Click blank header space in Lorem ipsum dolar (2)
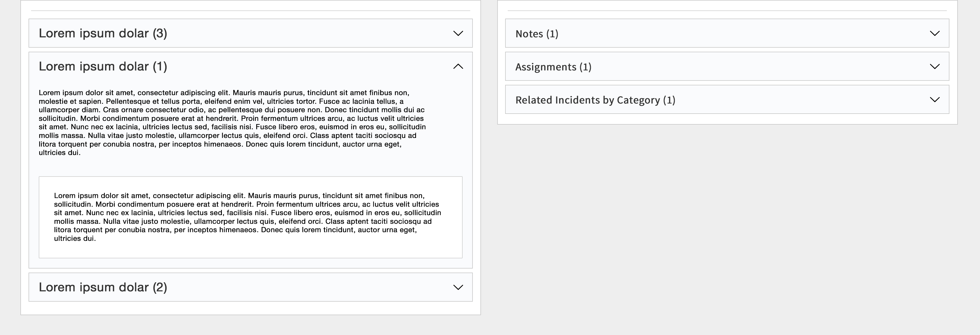This screenshot has width=980, height=335. point(304,287)
